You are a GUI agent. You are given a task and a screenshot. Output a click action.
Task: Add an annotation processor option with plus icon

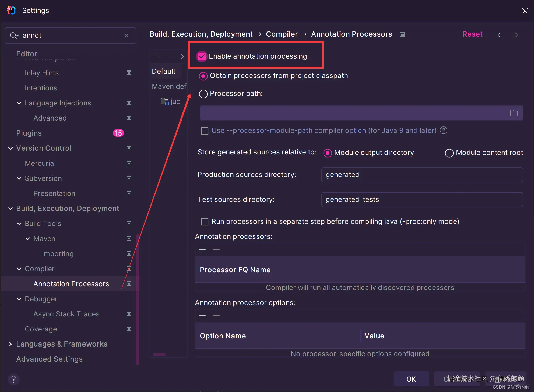[x=202, y=316]
